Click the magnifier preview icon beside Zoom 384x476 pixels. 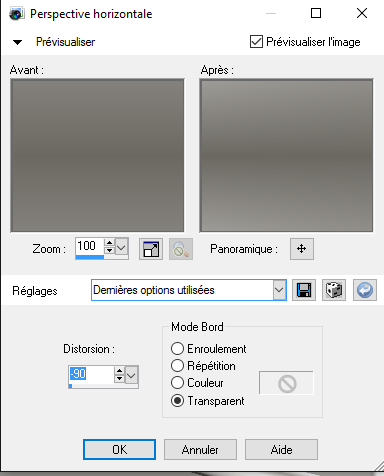[x=181, y=249]
